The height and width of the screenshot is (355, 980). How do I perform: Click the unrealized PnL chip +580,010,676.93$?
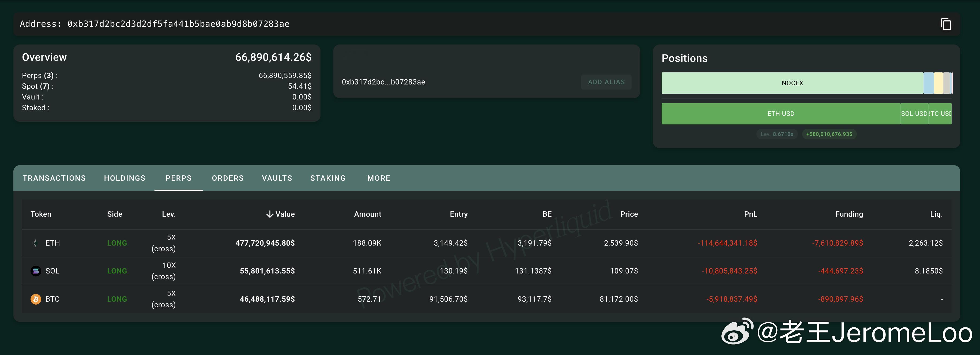829,134
